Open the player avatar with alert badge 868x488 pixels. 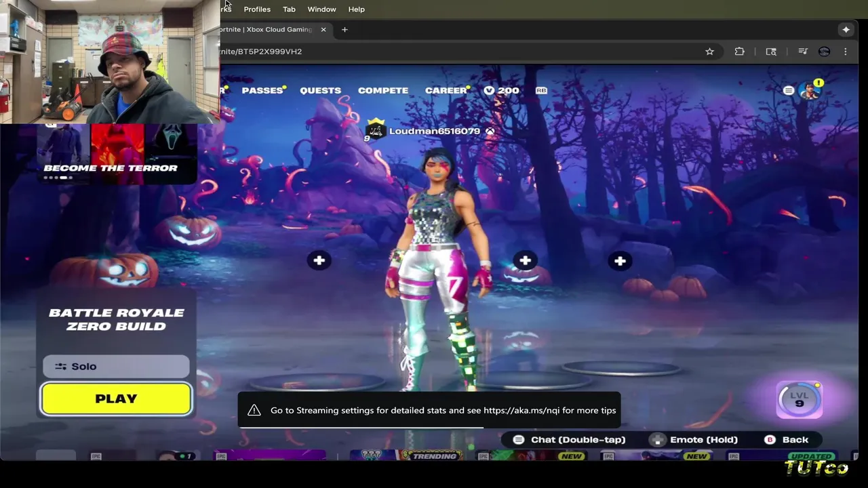[810, 90]
